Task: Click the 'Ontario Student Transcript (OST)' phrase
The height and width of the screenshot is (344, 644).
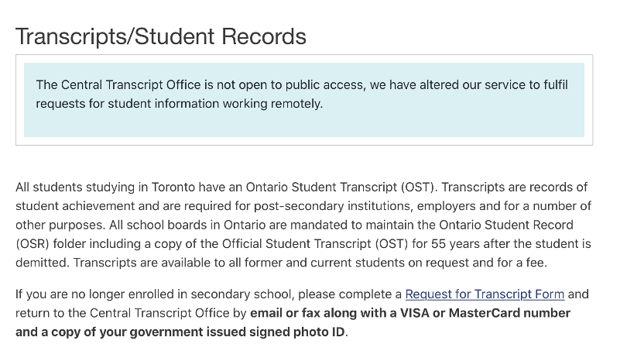Action: (341, 187)
